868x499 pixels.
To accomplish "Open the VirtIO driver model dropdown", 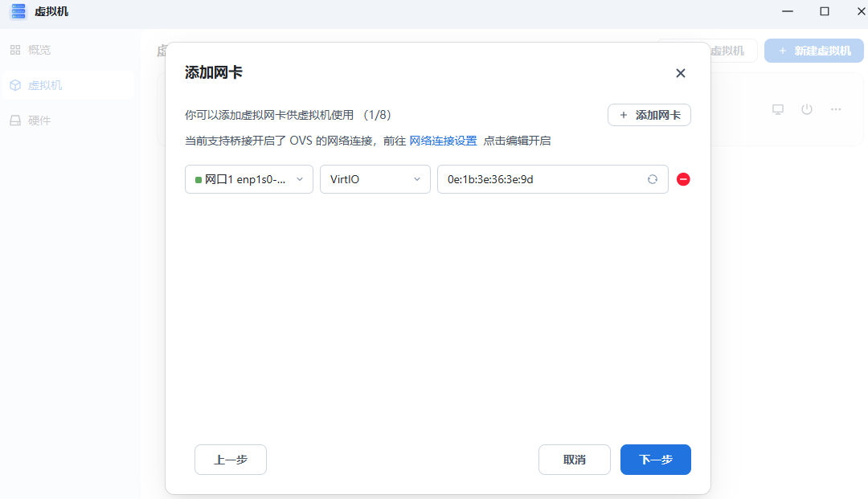I will (375, 179).
